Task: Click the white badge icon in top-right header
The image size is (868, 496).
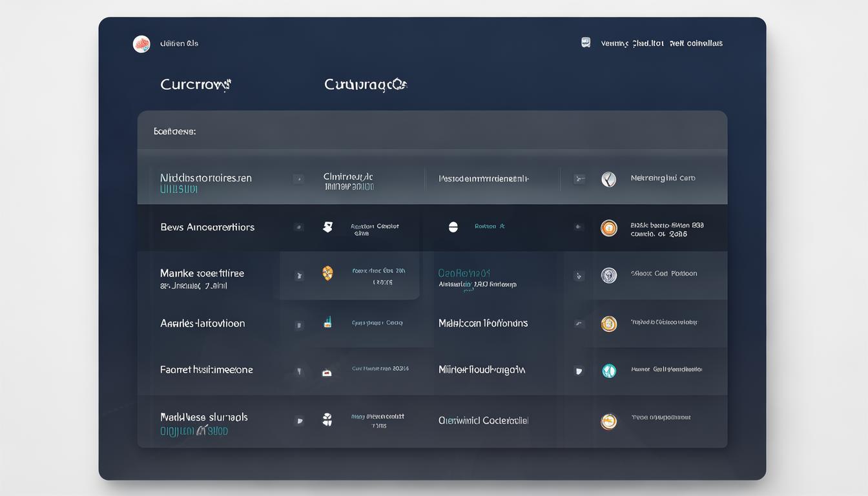Action: click(586, 43)
